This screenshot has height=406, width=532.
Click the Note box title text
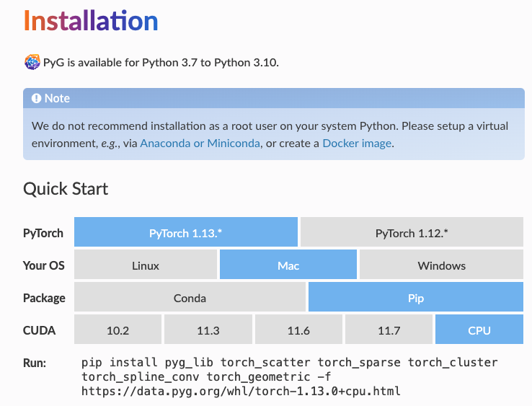(57, 99)
